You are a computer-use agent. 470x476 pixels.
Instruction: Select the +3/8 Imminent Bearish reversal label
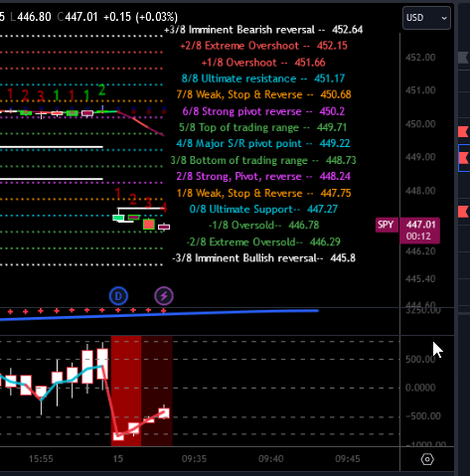tap(263, 30)
